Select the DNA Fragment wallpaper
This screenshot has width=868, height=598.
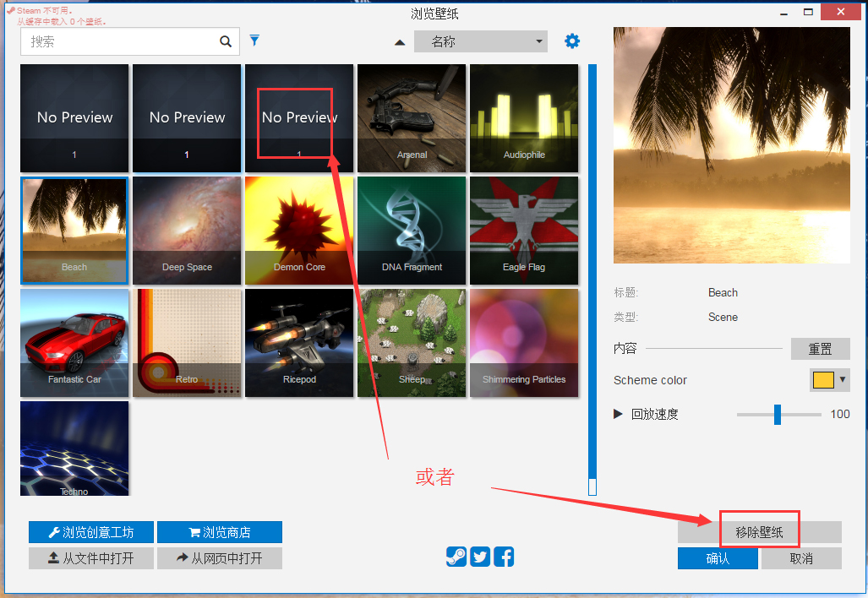coord(412,231)
